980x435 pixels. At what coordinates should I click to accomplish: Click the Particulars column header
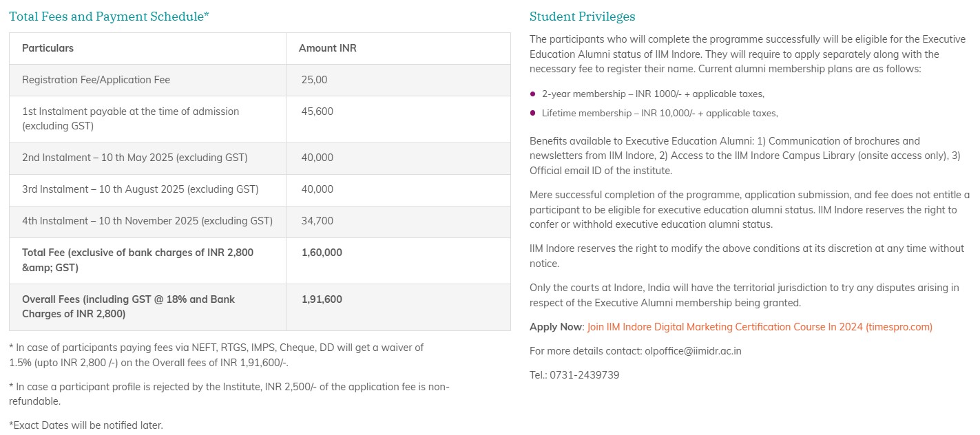point(48,48)
